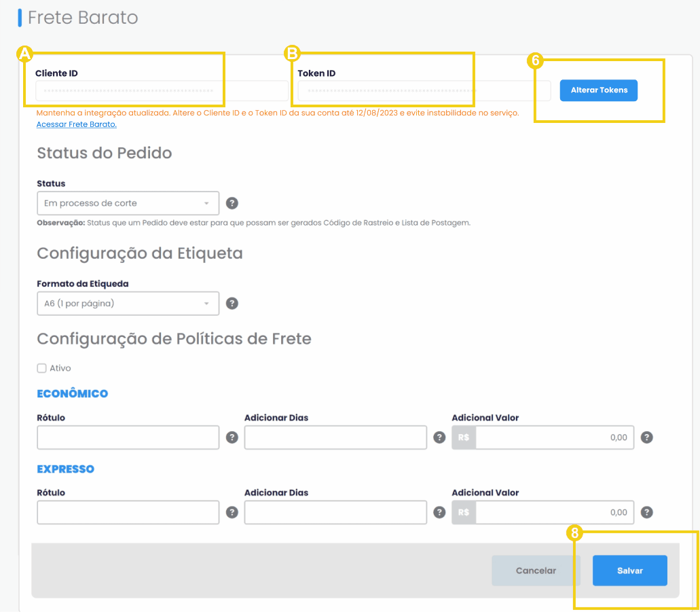The image size is (700, 612).
Task: Click help icon beside Formato da Etiqueda dropdown
Action: point(232,304)
